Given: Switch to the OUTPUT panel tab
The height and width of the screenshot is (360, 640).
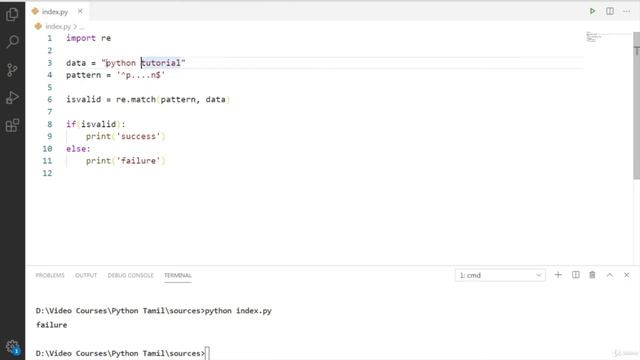Looking at the screenshot, I should coord(86,276).
